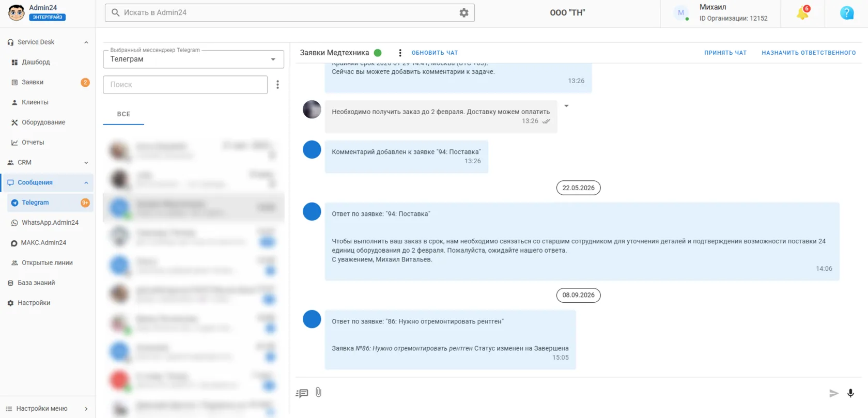Collapse the Service Desk group
The width and height of the screenshot is (868, 418).
pos(86,42)
